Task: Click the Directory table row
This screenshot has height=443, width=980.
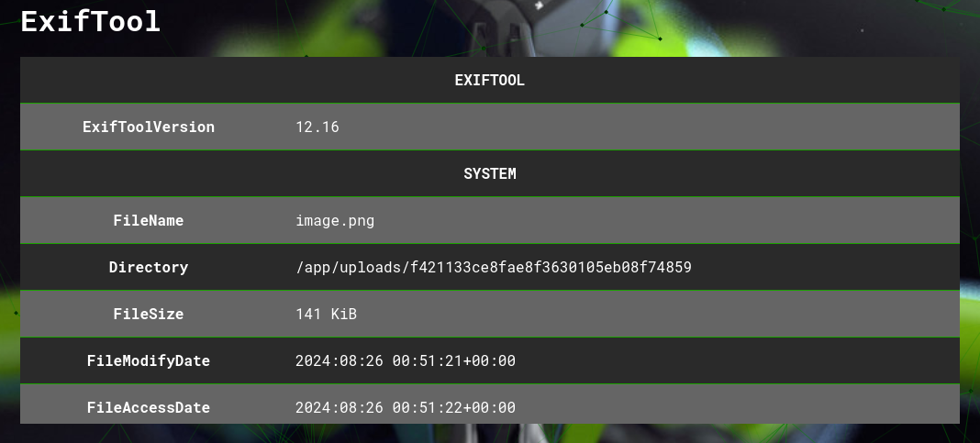Action: click(489, 268)
